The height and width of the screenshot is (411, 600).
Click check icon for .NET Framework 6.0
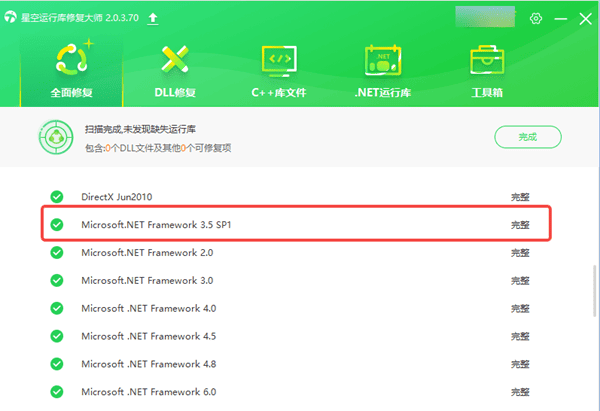[57, 392]
